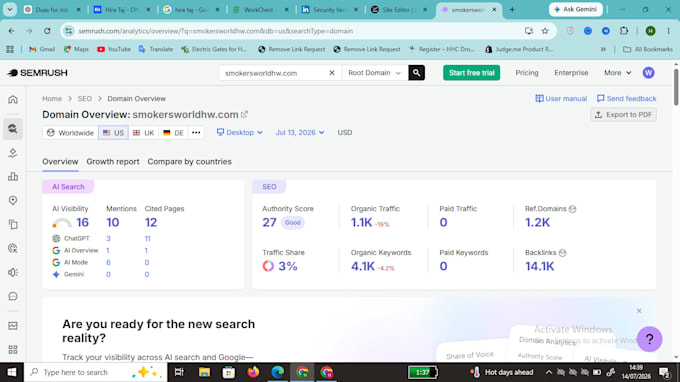Click the page vertical scrollbar
The width and height of the screenshot is (680, 382).
pyautogui.click(x=676, y=87)
